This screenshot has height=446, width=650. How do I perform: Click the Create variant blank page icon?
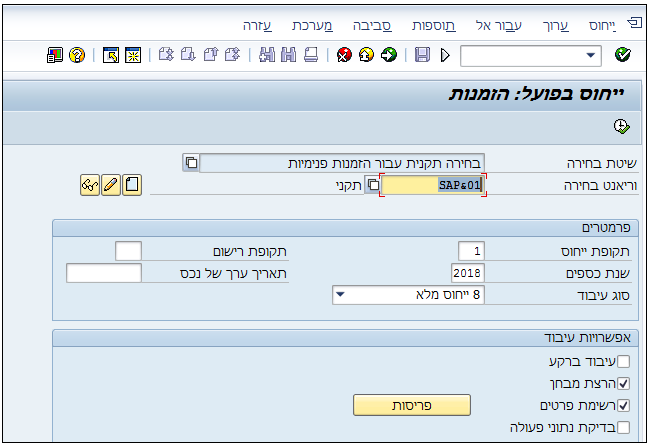point(132,185)
